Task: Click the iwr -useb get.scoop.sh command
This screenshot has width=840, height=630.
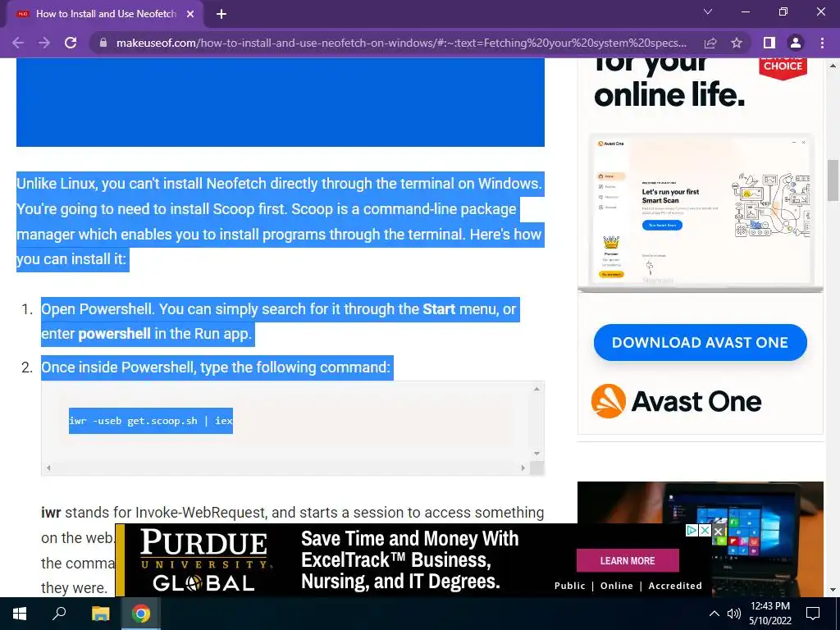Action: click(151, 421)
